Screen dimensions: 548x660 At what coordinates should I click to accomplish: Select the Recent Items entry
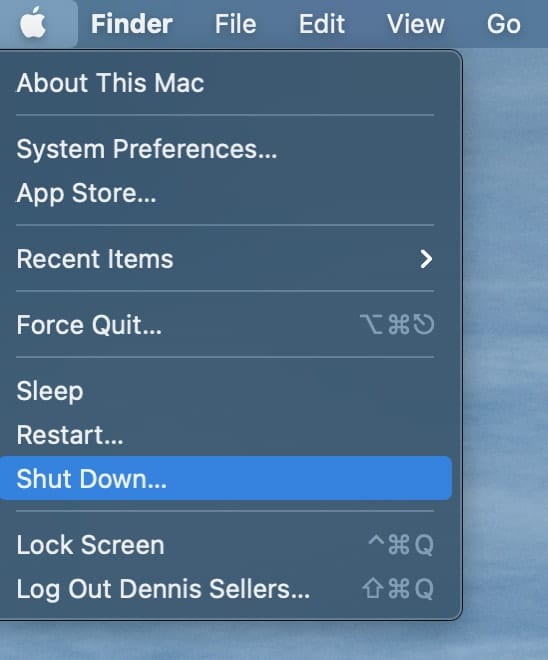click(x=225, y=259)
